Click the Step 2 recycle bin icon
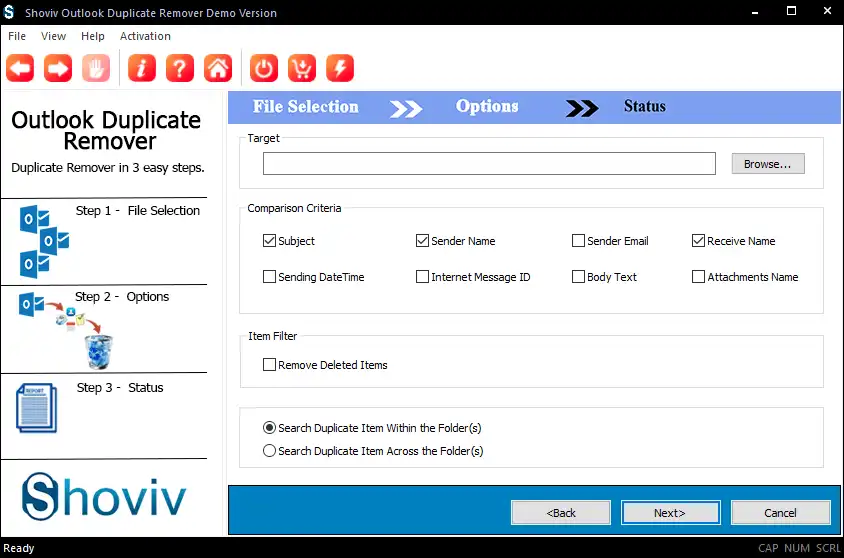The image size is (844, 558). (x=99, y=352)
